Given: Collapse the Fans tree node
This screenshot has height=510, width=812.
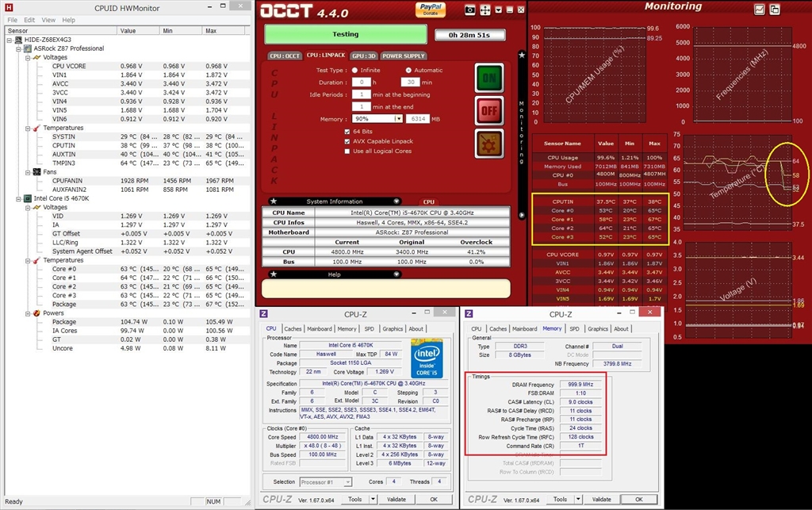Looking at the screenshot, I should point(28,172).
